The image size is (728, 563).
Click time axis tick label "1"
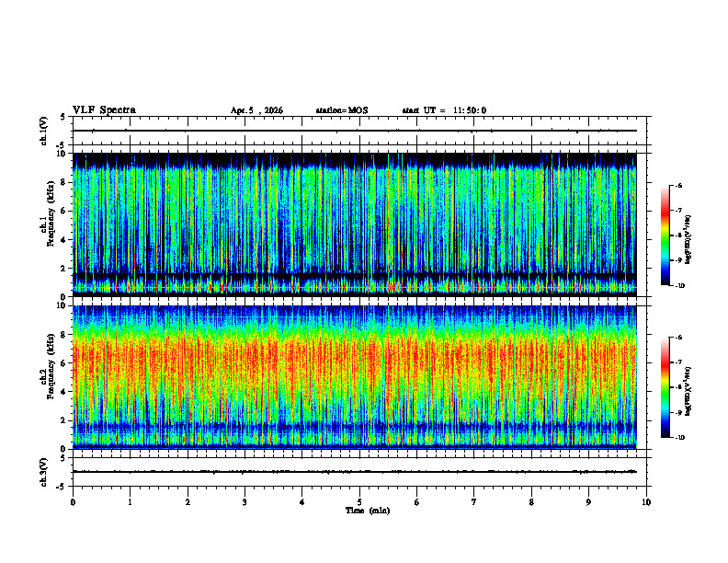130,502
